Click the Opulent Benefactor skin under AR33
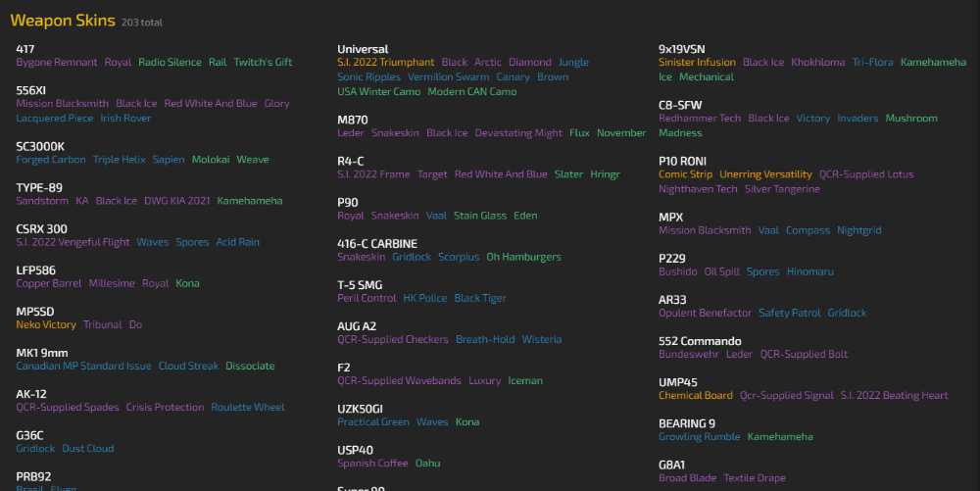The image size is (980, 491). [705, 314]
